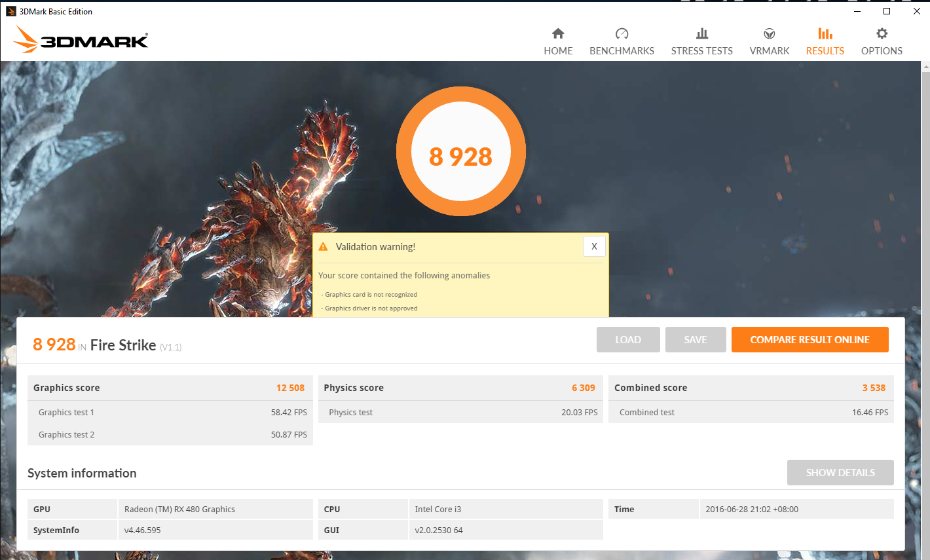Click the Physics score value 6 309
Screen dimensions: 930x560
(x=584, y=388)
